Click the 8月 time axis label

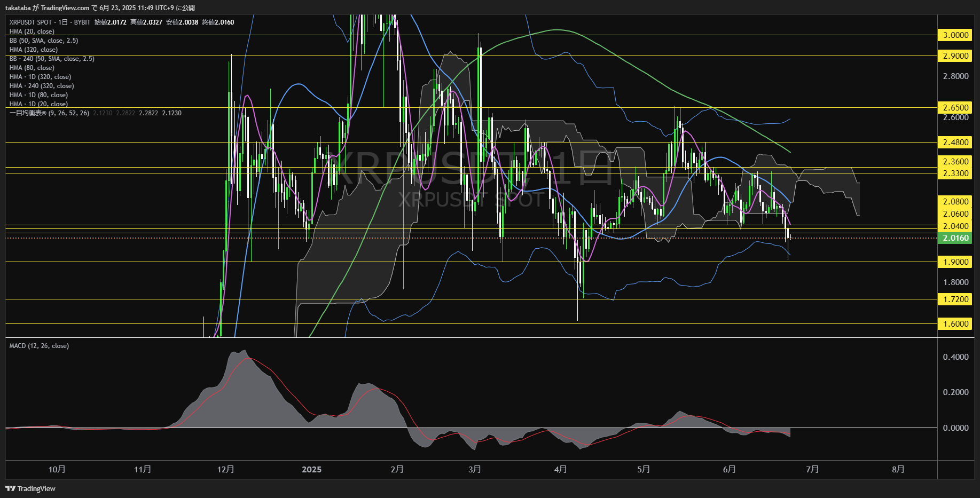coord(898,470)
